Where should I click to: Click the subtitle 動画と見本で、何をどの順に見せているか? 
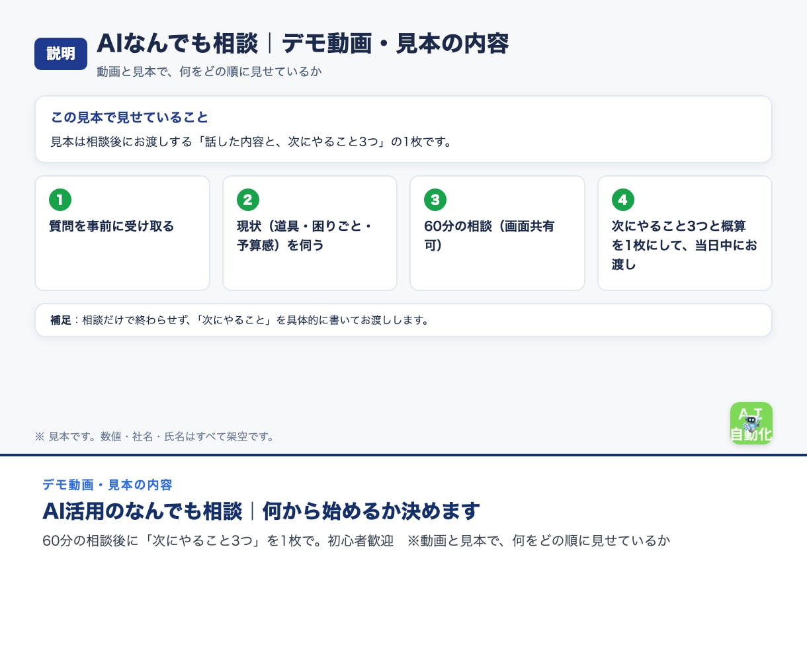(209, 71)
